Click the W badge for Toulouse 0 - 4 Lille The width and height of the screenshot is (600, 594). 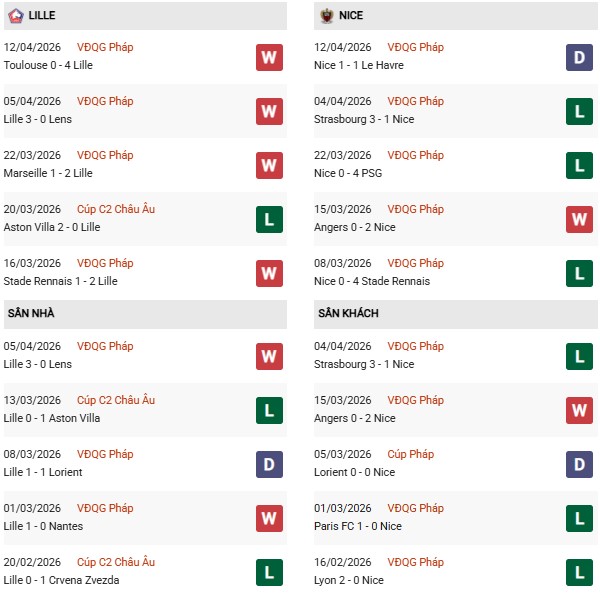(268, 57)
